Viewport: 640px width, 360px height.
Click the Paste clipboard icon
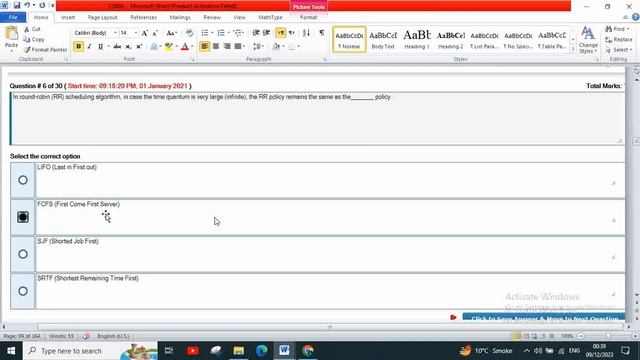click(x=11, y=34)
